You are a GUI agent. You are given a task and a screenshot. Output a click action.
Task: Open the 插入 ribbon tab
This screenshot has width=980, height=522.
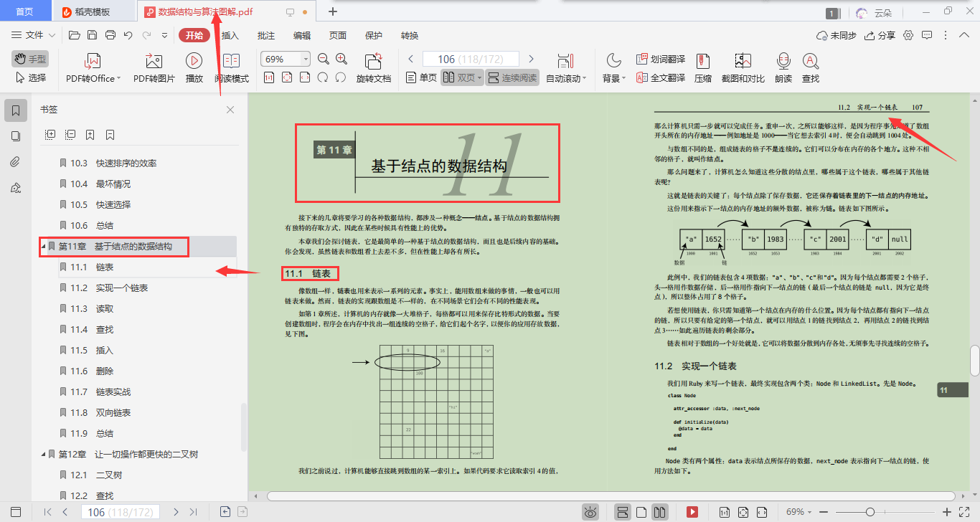click(230, 35)
